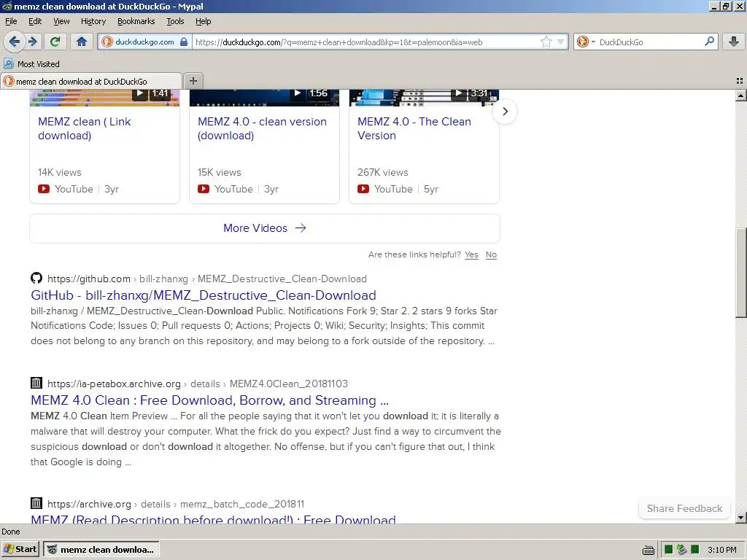Open the Windows Start button
This screenshot has width=747, height=560.
coord(20,549)
